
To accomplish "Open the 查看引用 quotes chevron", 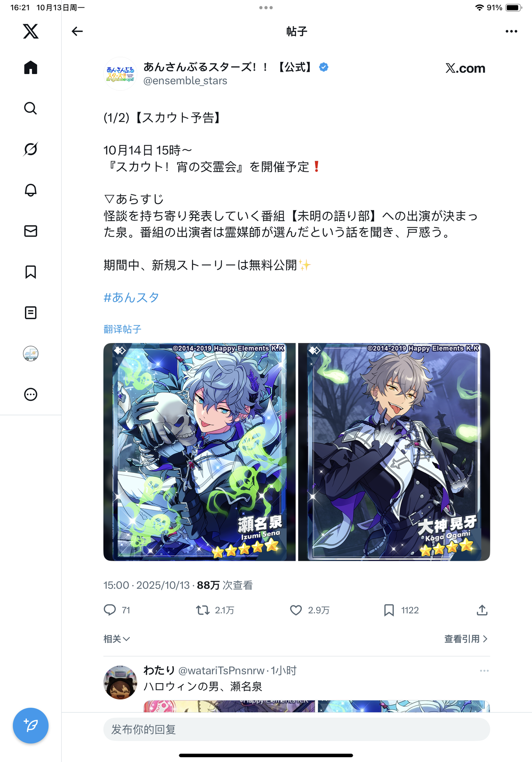I will coord(466,639).
